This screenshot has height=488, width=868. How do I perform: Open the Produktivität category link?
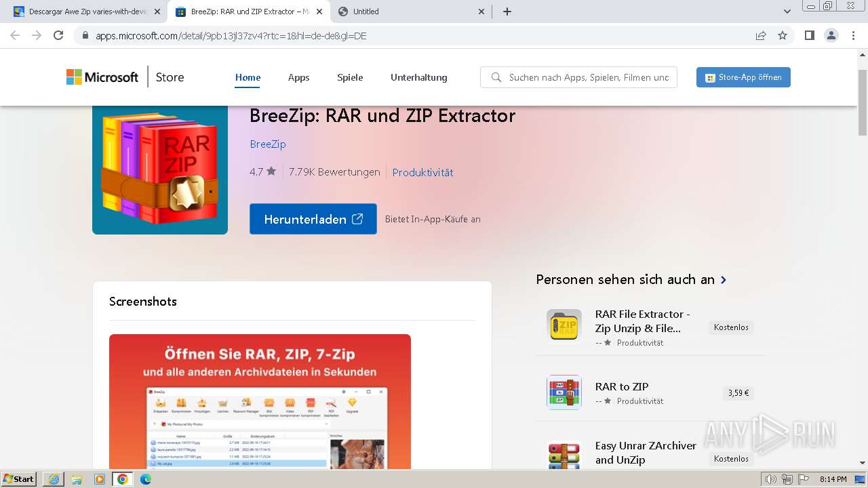click(x=422, y=172)
